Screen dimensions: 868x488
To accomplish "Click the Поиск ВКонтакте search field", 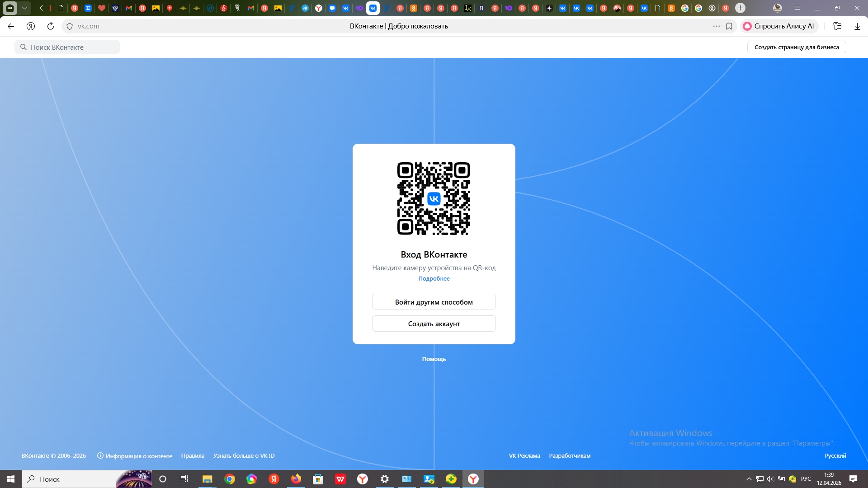I will click(68, 47).
